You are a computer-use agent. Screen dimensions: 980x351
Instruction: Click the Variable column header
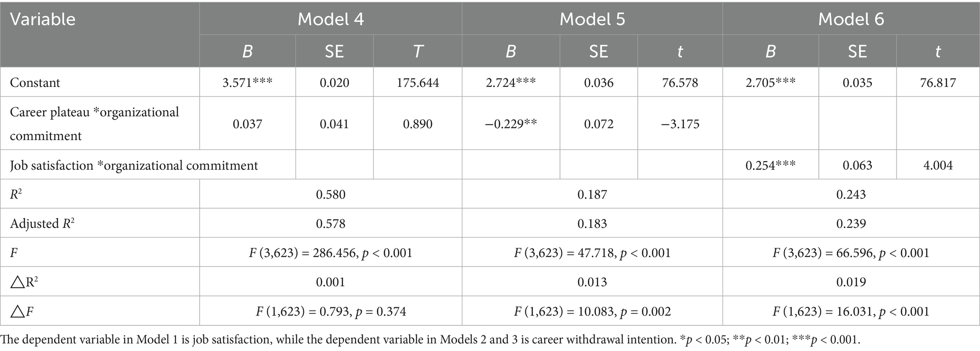(x=43, y=19)
